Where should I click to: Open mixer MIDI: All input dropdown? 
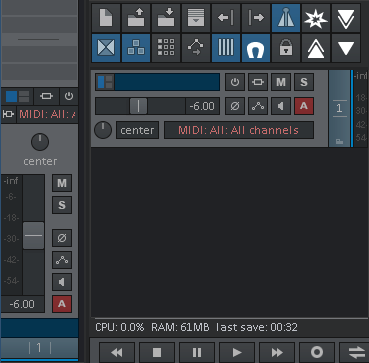pyautogui.click(x=47, y=114)
